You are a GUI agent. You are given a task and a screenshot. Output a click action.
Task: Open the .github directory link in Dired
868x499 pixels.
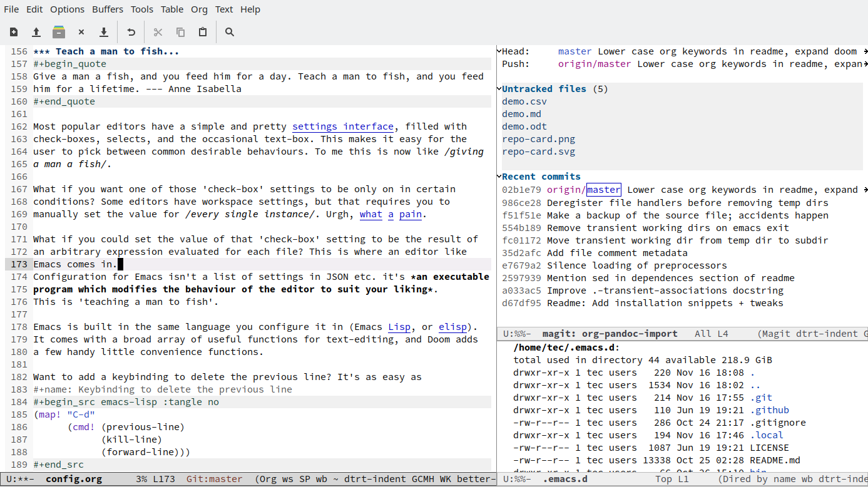[770, 409]
